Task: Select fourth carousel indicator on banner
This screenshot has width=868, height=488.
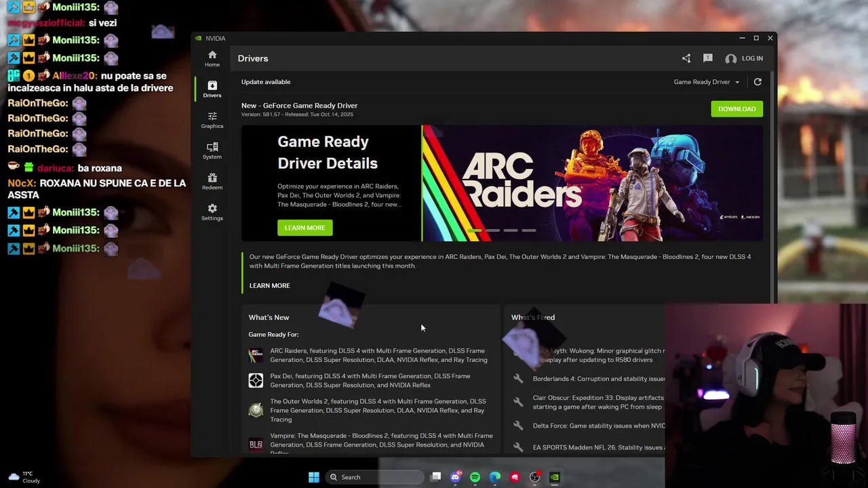Action: (528, 230)
